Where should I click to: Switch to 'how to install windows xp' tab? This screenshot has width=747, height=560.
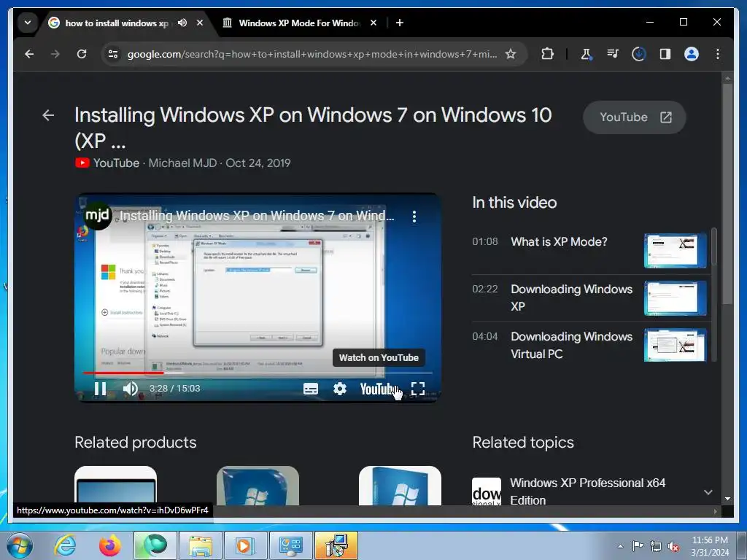click(x=116, y=23)
